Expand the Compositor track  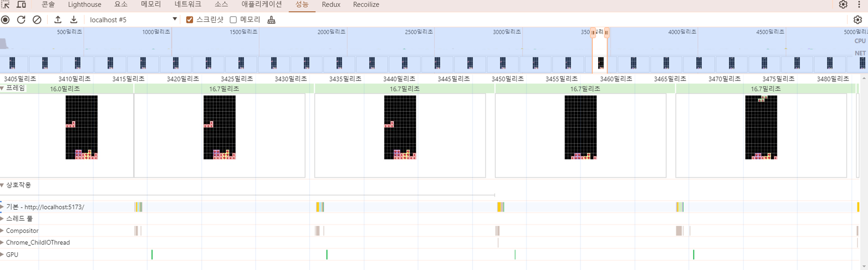[2, 231]
